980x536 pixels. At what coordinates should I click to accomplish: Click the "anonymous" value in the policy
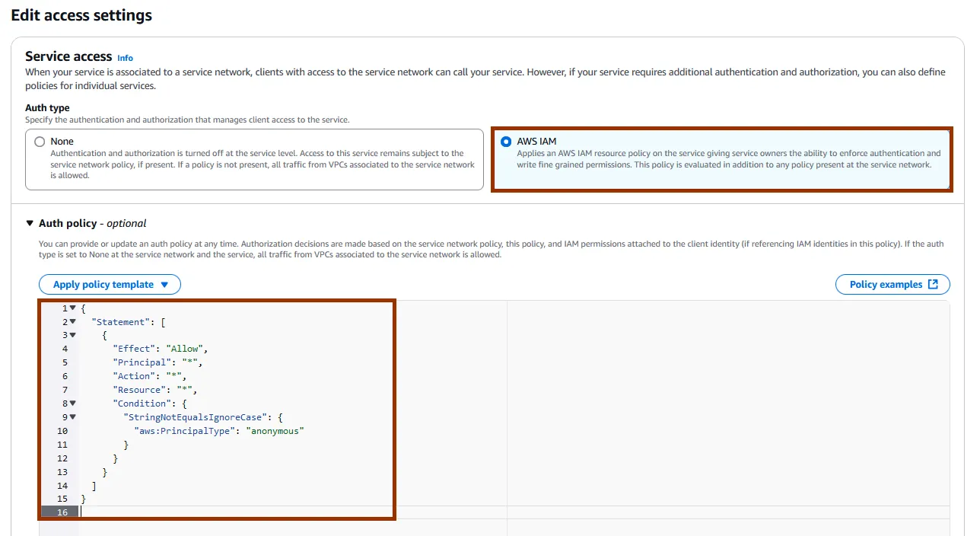coord(275,431)
